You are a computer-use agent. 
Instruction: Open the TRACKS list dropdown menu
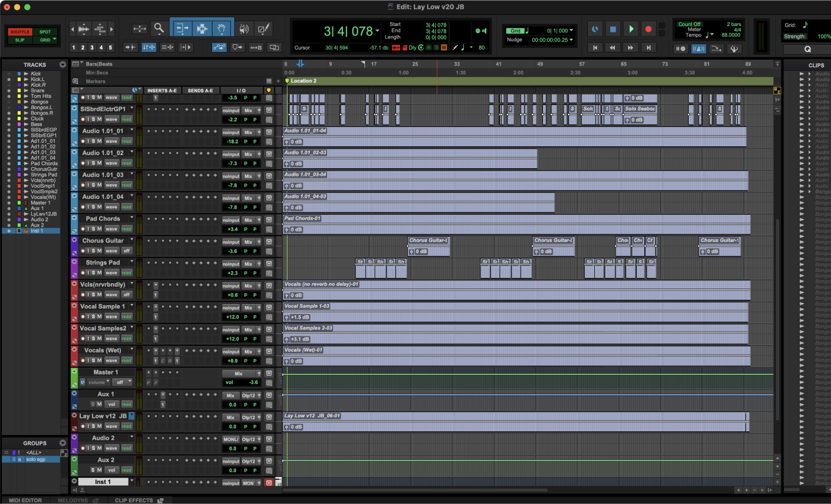[x=63, y=64]
